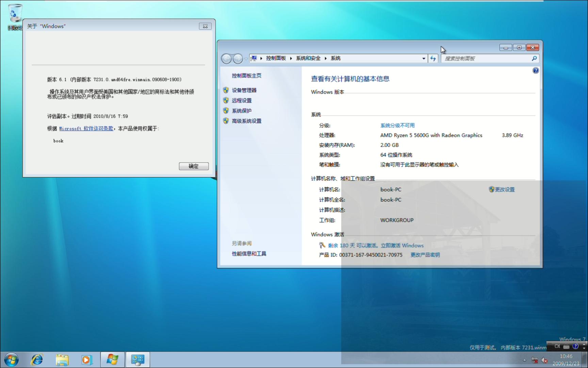Click shield icon beside 高级系统设置

pyautogui.click(x=226, y=121)
